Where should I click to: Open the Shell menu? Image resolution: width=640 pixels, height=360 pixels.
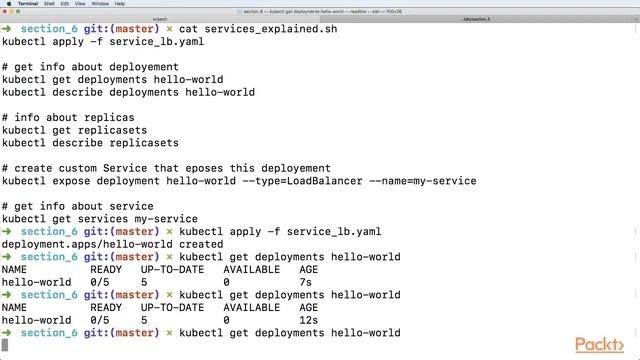[x=49, y=3]
